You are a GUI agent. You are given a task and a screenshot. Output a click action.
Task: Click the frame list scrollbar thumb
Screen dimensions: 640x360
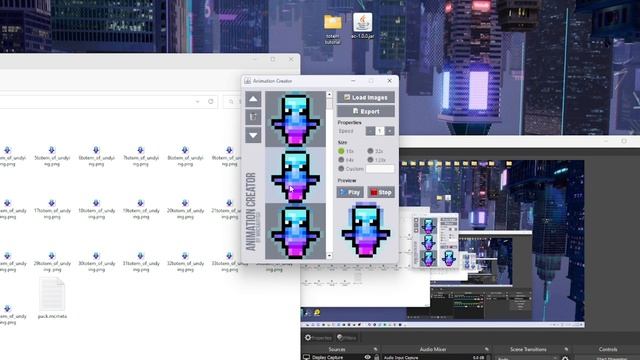[x=329, y=103]
